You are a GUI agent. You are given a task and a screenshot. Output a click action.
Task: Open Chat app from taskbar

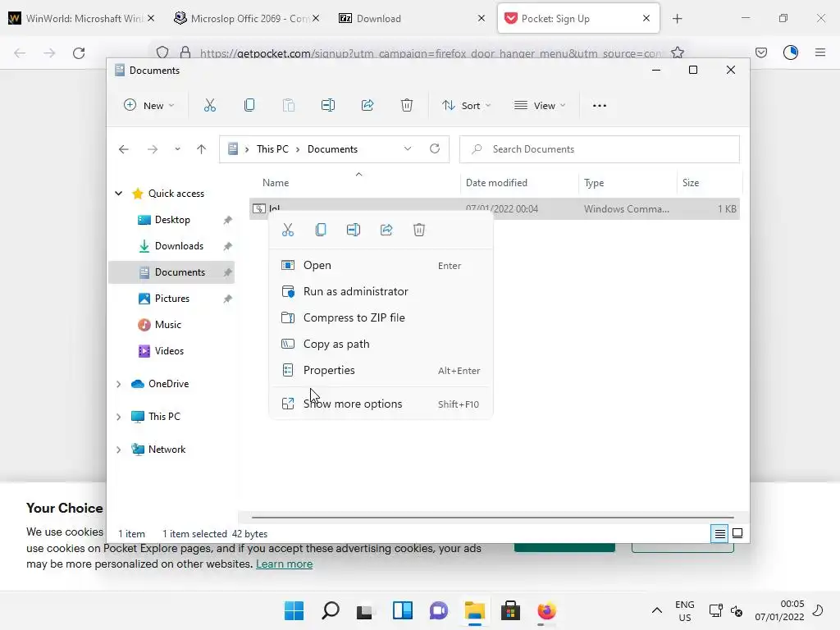pyautogui.click(x=438, y=610)
